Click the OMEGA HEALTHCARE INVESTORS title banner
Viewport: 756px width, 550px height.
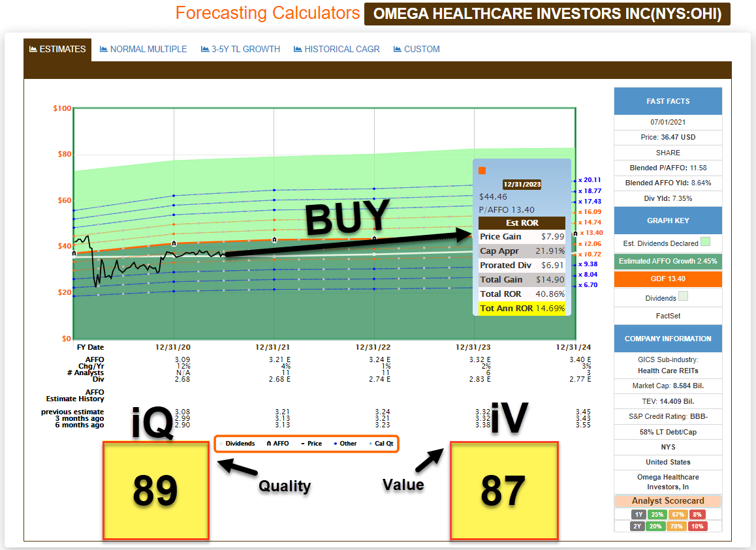coord(547,14)
